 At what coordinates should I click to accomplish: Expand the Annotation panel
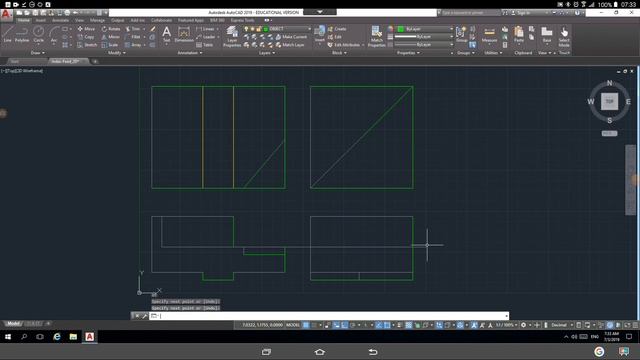click(x=190, y=53)
